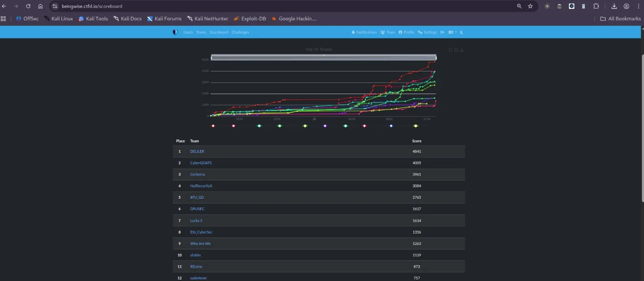The image size is (644, 281).
Task: Bookmark this page with the star icon
Action: [530, 6]
